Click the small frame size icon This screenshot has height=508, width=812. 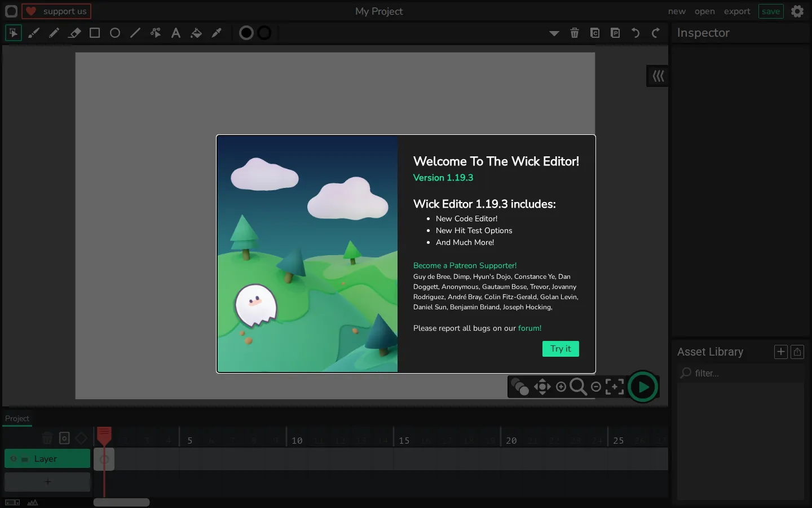(12, 502)
